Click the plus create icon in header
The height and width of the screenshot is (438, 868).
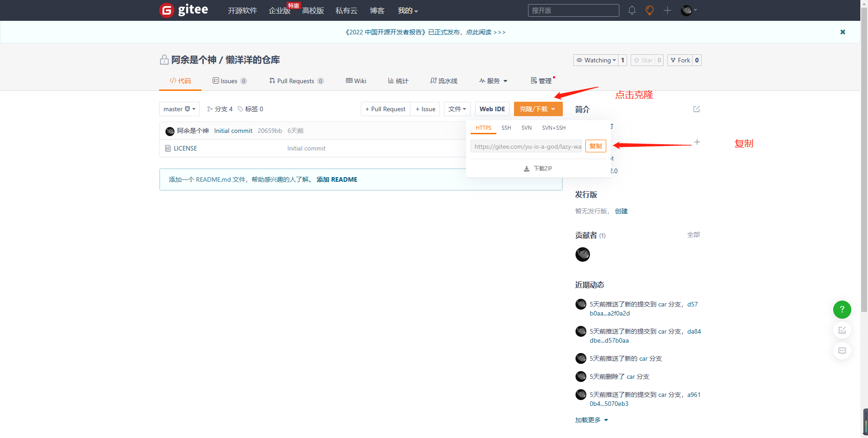(667, 10)
